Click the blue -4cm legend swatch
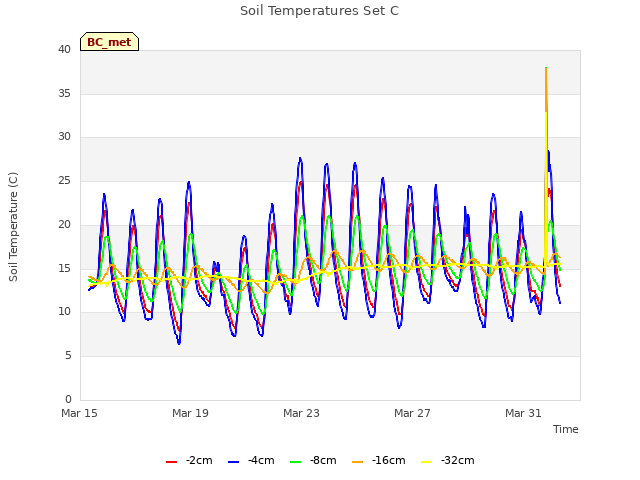The height and width of the screenshot is (480, 640). pos(233,462)
